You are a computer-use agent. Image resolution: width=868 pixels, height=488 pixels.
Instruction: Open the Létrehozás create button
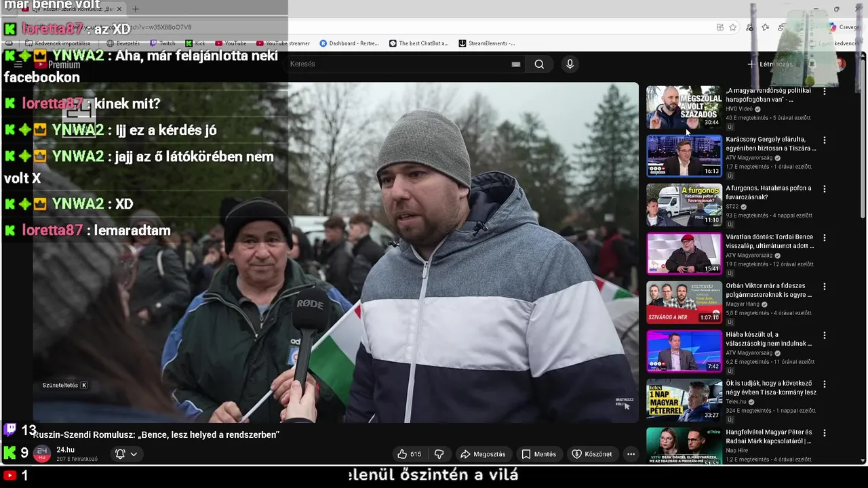770,64
